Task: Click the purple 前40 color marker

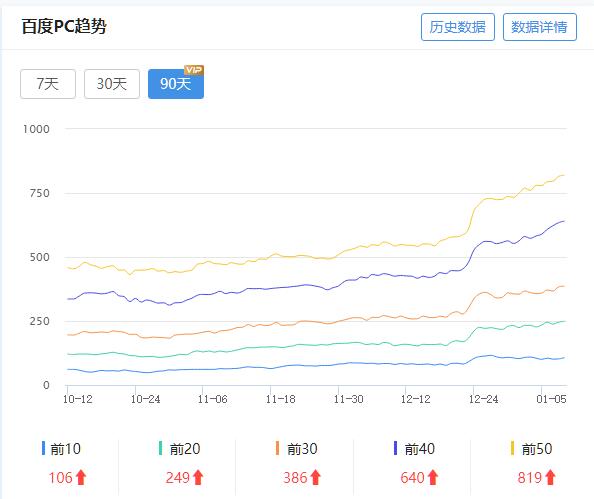Action: pyautogui.click(x=395, y=448)
